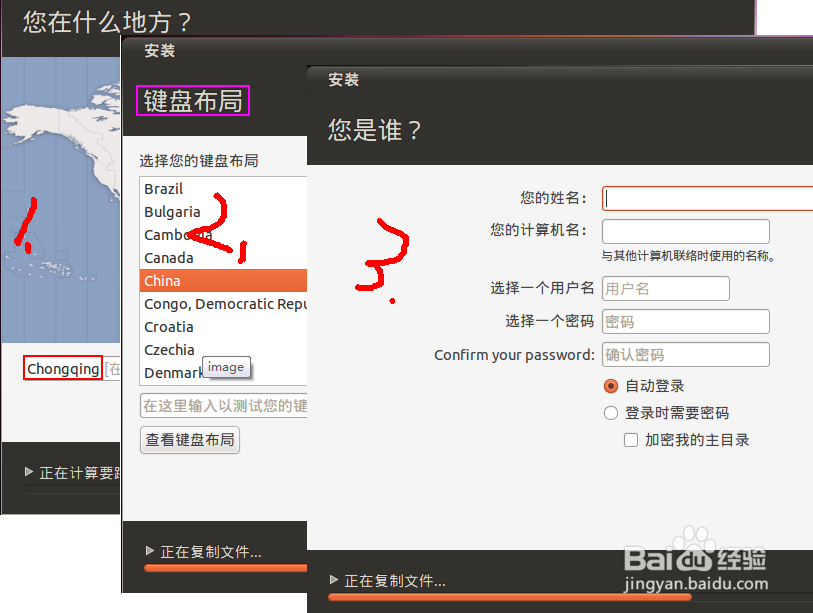This screenshot has height=613, width=813.
Task: Click the Chongqing location box
Action: coord(62,368)
